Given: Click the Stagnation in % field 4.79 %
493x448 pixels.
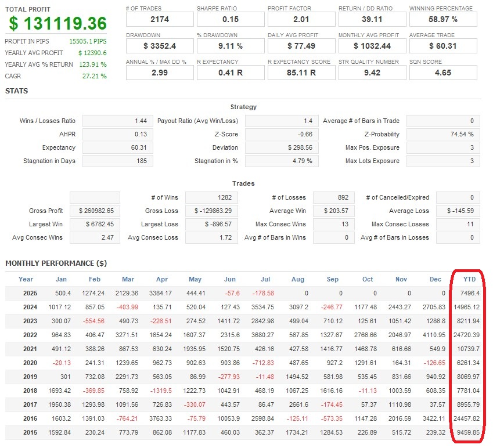Looking at the screenshot, I should click(282, 161).
